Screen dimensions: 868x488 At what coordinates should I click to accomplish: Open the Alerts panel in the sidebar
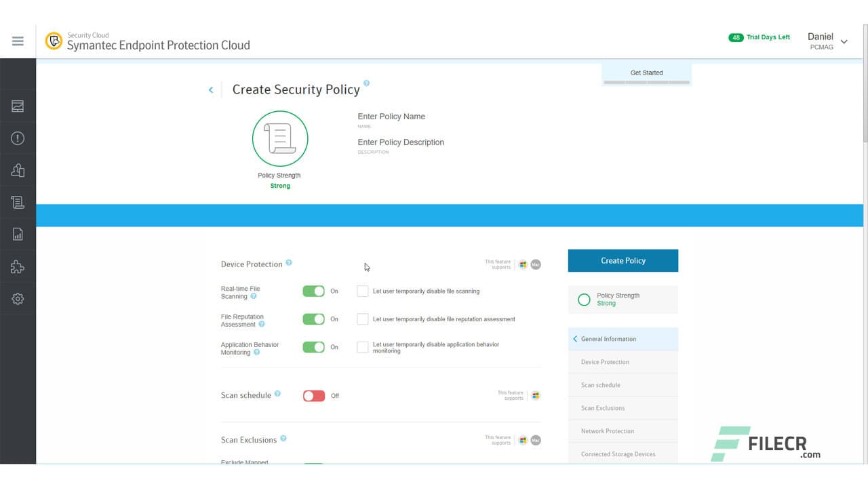18,138
